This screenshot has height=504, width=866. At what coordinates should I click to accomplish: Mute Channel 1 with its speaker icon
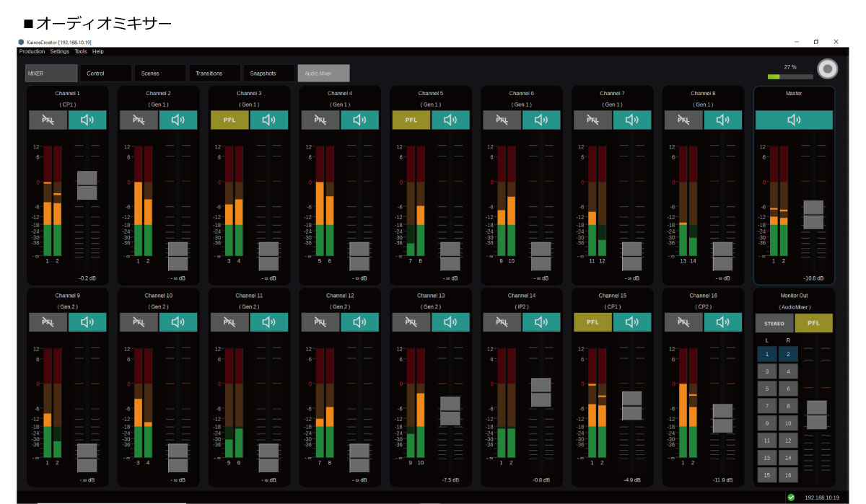[87, 120]
